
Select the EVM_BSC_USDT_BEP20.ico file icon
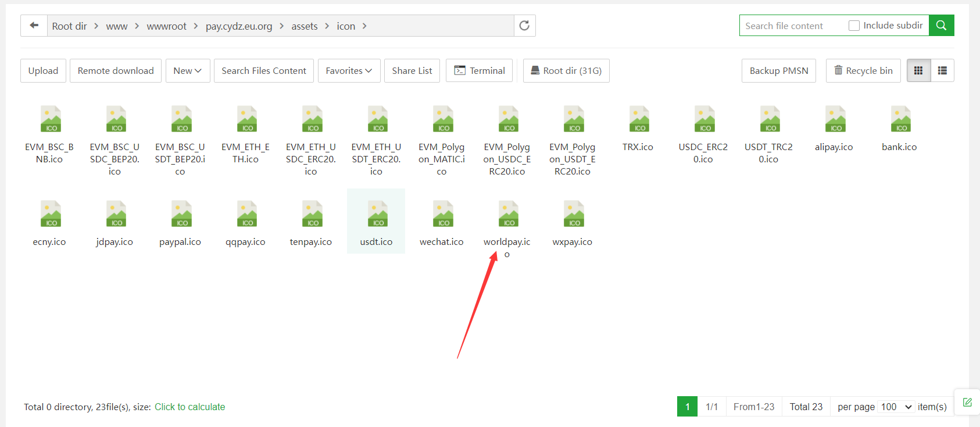(181, 119)
